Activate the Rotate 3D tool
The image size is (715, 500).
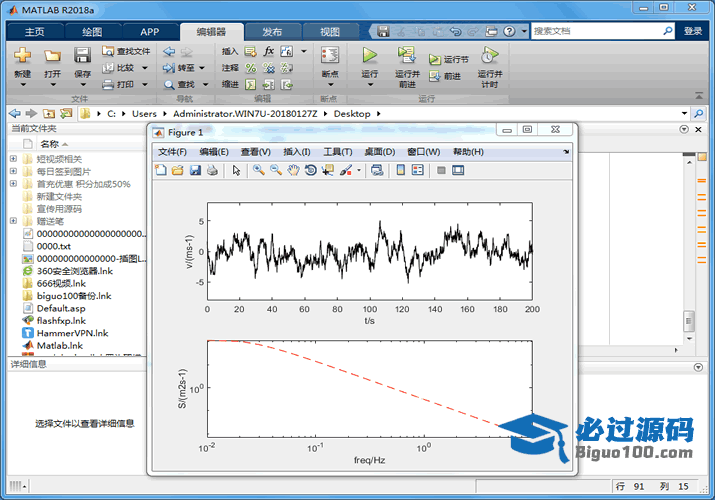click(311, 170)
